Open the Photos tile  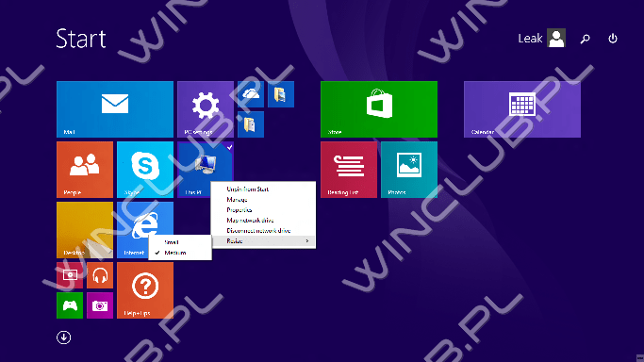coord(409,170)
